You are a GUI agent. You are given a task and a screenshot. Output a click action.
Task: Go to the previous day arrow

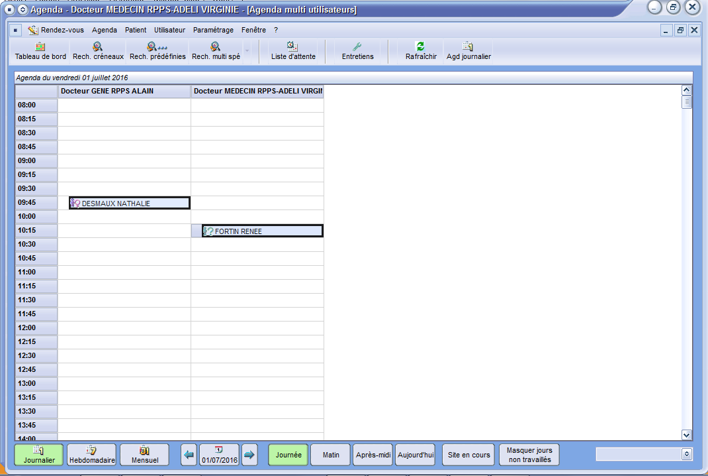189,455
